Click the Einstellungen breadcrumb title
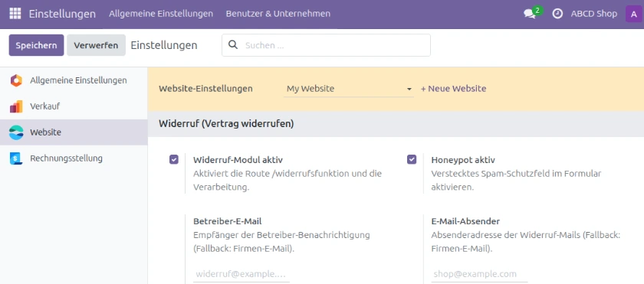This screenshot has width=644, height=284. tap(164, 45)
